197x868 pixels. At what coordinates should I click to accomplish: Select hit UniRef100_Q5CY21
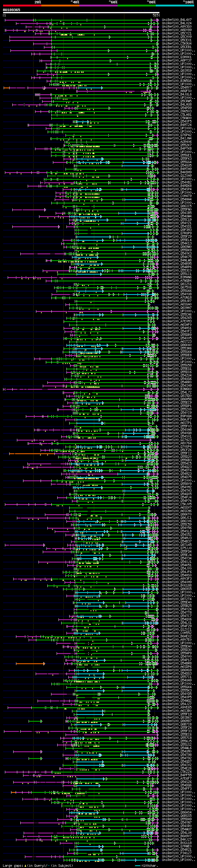[x=177, y=33]
